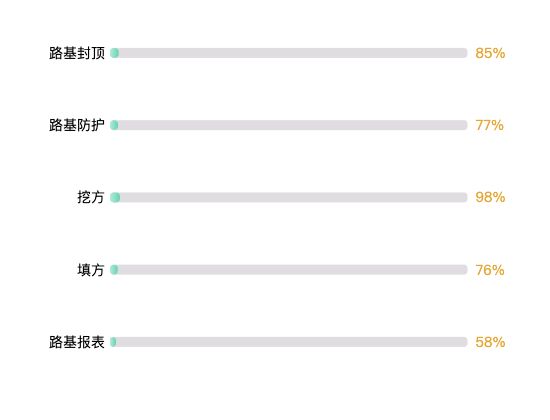Click green fill knob of 路基报表 bar
This screenshot has height=420, width=550.
pyautogui.click(x=113, y=342)
